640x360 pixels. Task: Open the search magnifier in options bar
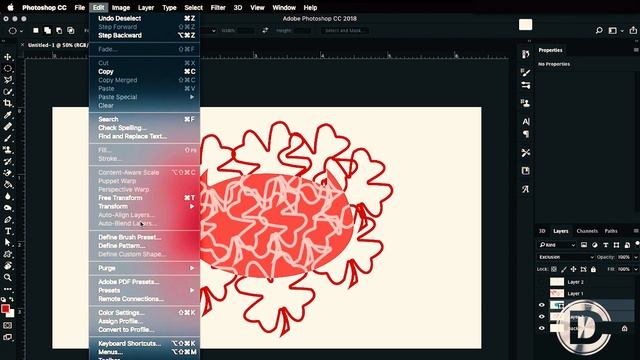coord(599,31)
